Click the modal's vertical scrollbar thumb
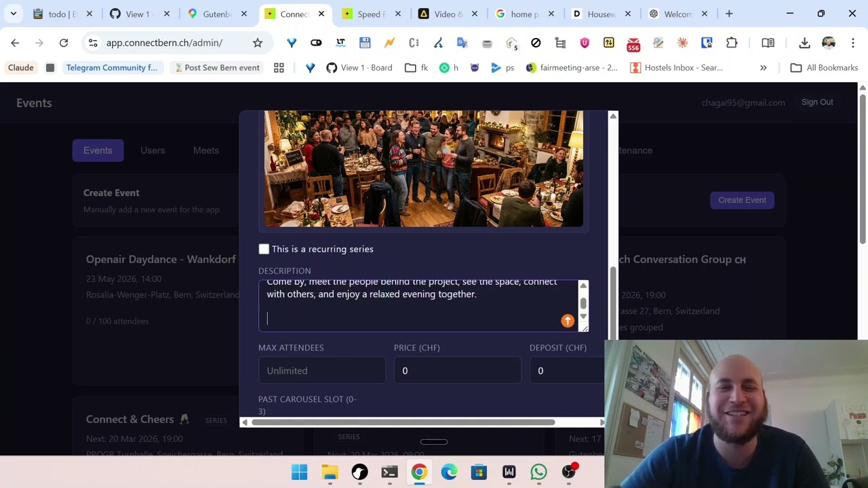Screen dimensions: 868x488 614,304
